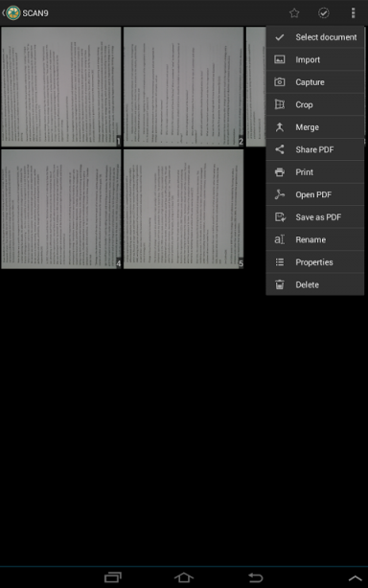Choose Rename from the menu

(x=315, y=239)
